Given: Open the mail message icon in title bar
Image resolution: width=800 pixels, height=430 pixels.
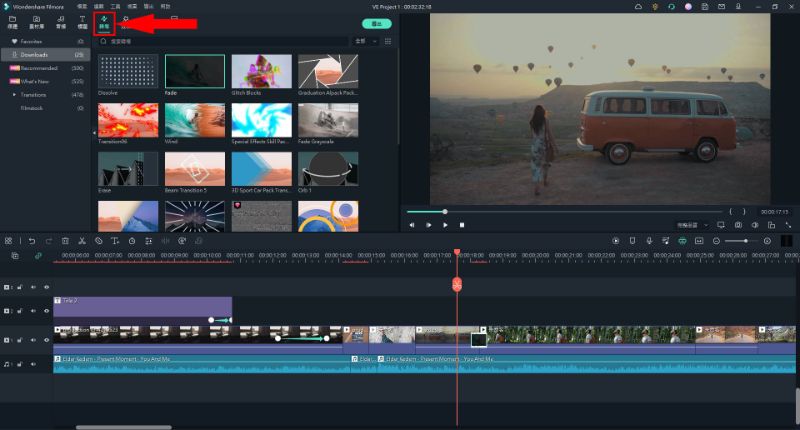Looking at the screenshot, I should (721, 7).
